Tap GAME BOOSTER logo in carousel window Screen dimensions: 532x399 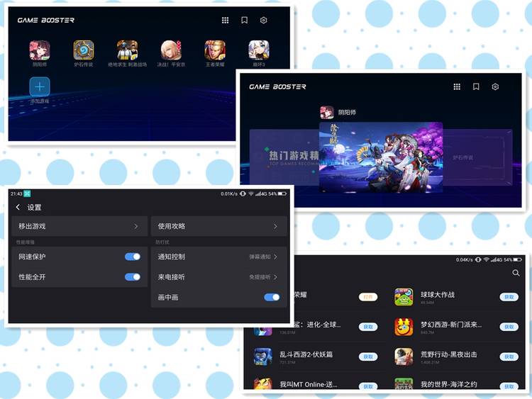pos(277,86)
